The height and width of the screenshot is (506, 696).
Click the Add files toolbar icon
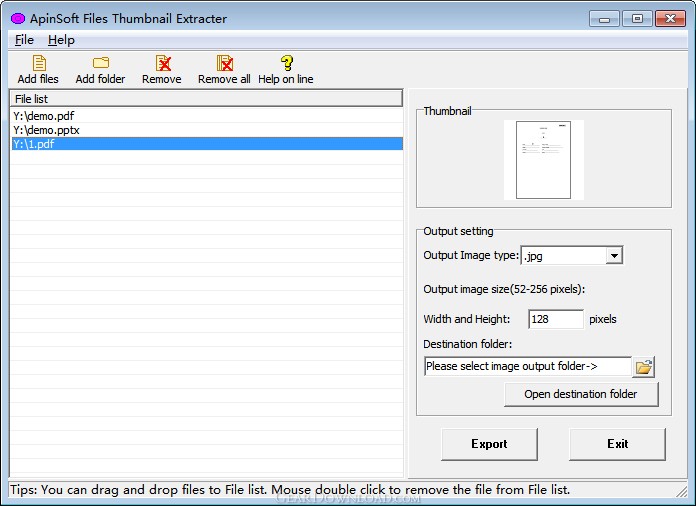point(38,70)
